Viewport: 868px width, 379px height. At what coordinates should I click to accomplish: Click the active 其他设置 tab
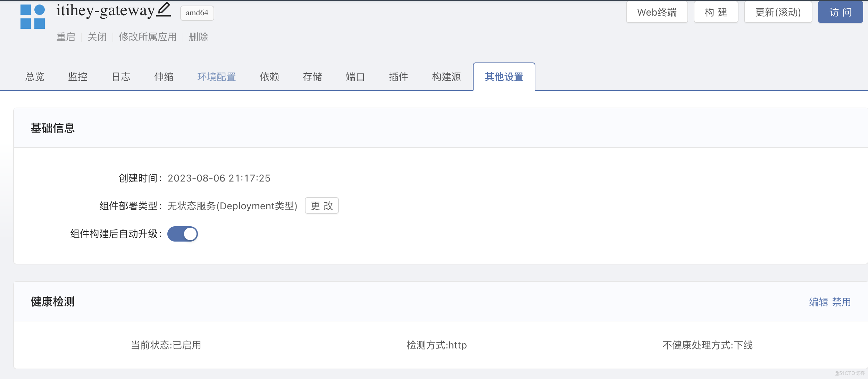[504, 77]
